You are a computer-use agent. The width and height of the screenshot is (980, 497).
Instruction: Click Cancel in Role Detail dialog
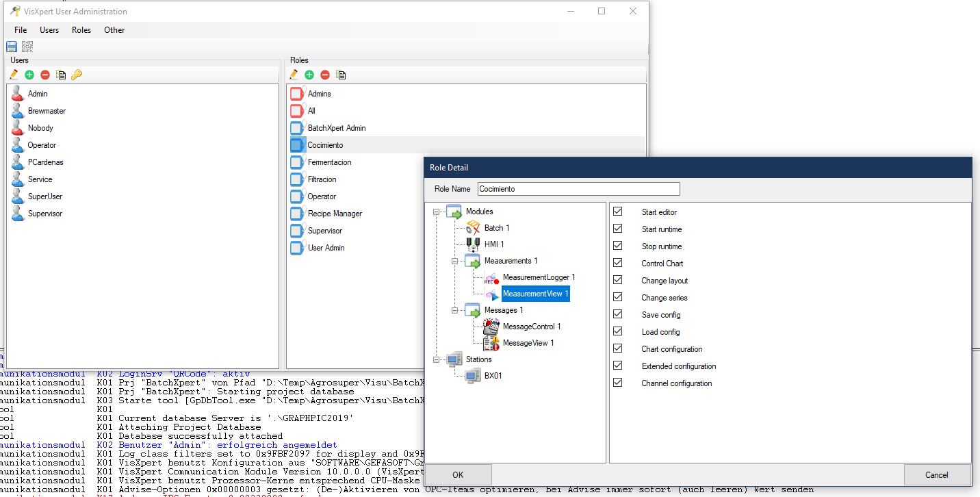937,474
